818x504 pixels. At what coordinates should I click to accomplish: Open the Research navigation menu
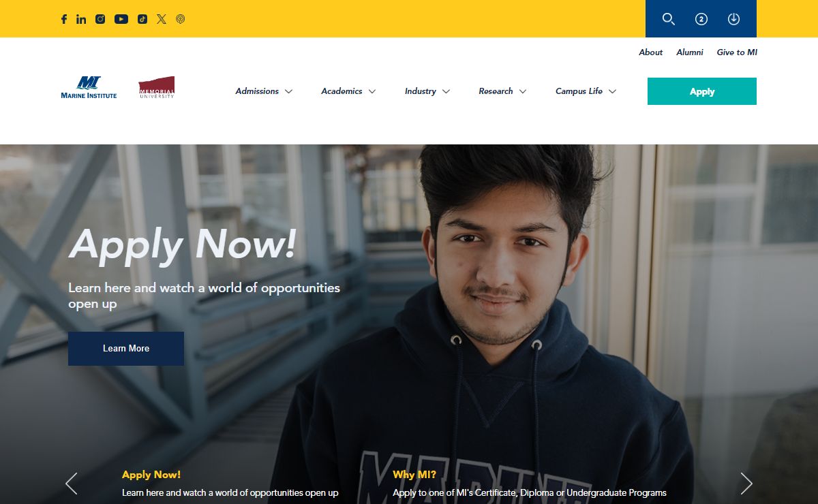pyautogui.click(x=502, y=91)
